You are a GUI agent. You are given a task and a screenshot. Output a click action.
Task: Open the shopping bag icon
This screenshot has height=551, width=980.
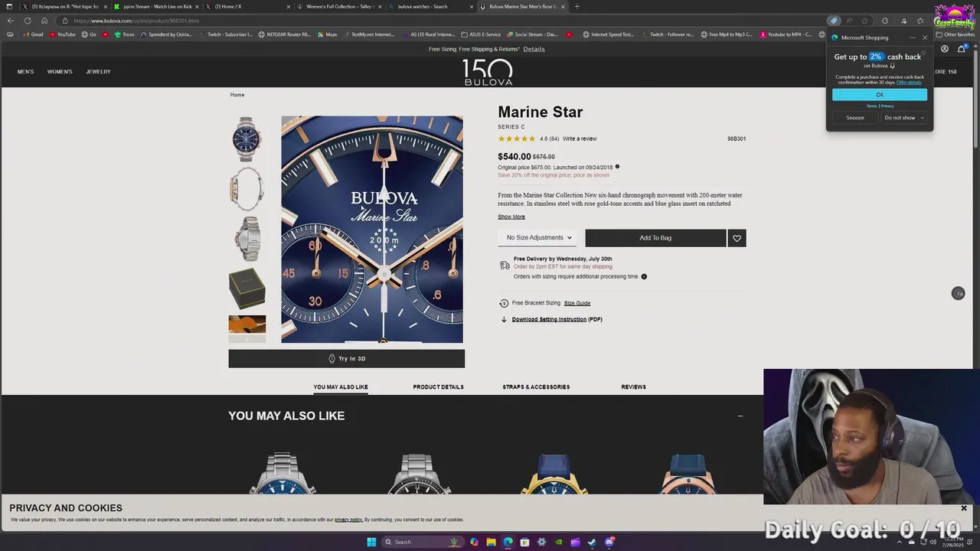click(962, 49)
